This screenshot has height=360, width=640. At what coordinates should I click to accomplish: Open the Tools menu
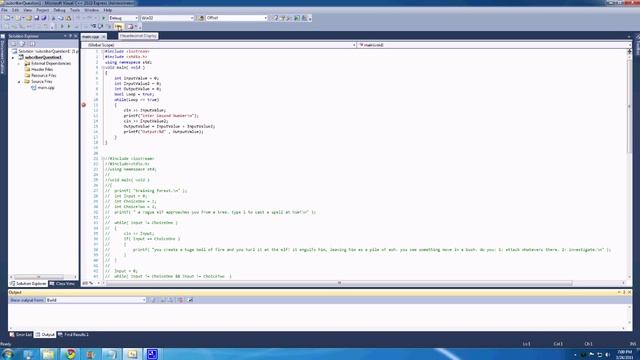coord(75,10)
